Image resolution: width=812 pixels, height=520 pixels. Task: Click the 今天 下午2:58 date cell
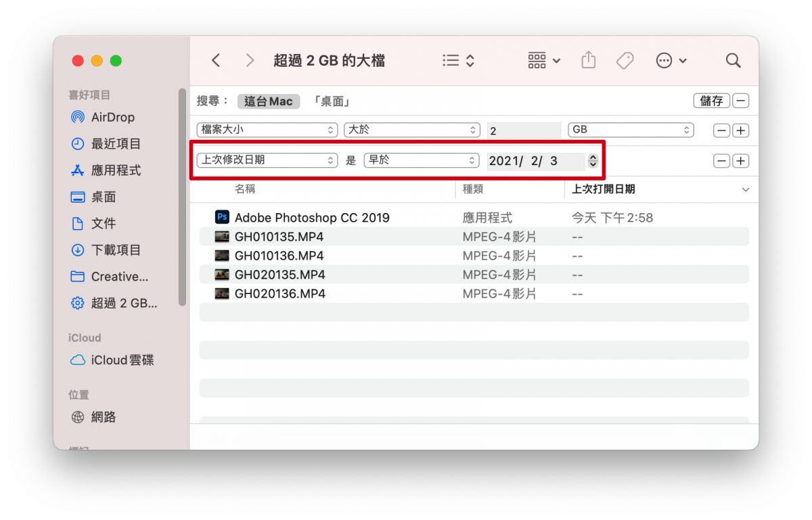click(612, 218)
